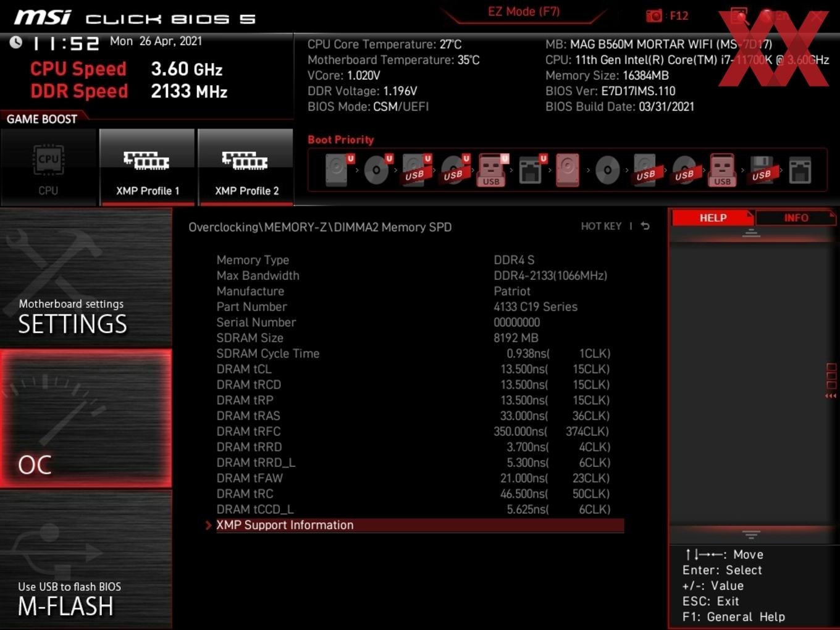Viewport: 840px width, 630px height.
Task: Toggle the GAME BOOST CPU label
Action: 48,191
